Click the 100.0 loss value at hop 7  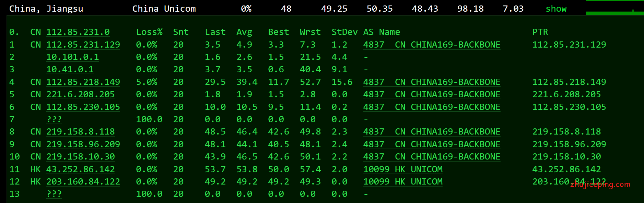click(x=149, y=119)
